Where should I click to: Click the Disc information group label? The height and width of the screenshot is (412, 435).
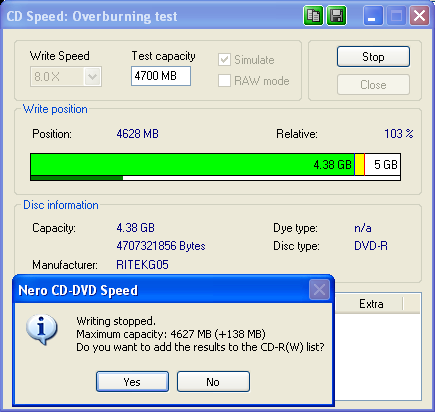[61, 205]
